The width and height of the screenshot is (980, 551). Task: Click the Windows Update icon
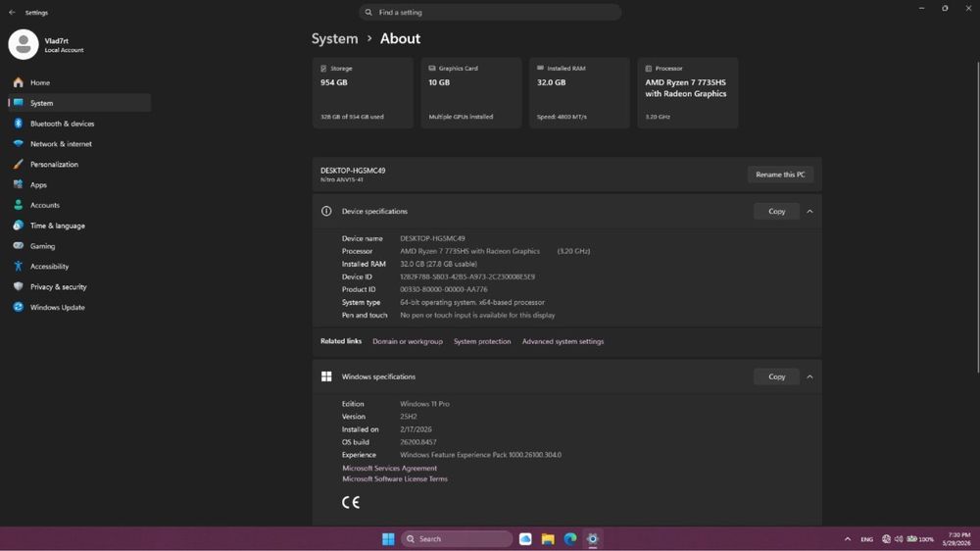click(x=18, y=307)
